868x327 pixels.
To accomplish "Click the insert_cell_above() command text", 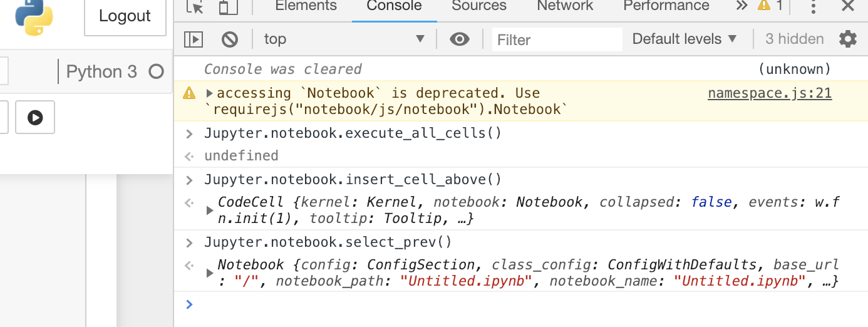I will coord(353,180).
